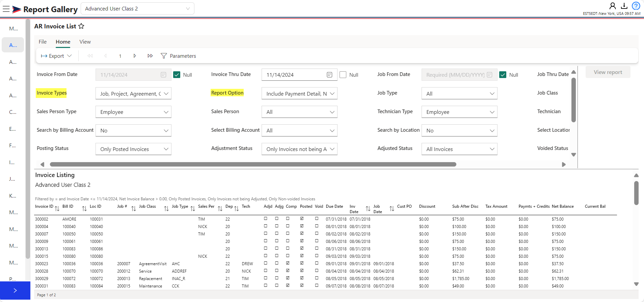Screen dimensions: 644x302
Task: Sort by Bill ID column
Action: (84, 208)
